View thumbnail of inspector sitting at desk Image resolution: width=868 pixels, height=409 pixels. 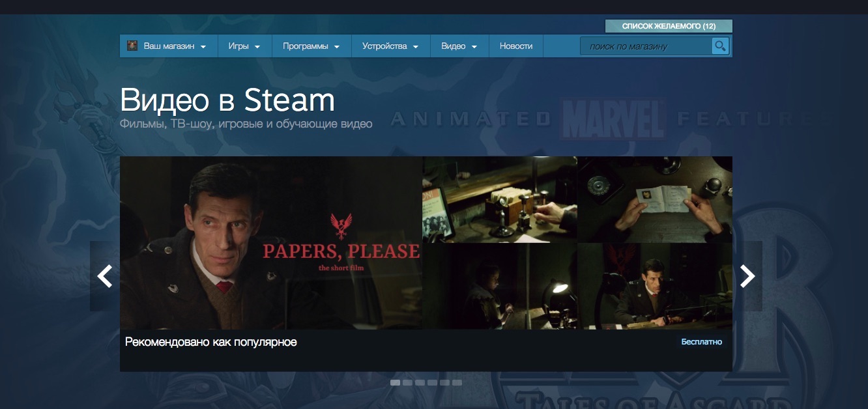655,287
